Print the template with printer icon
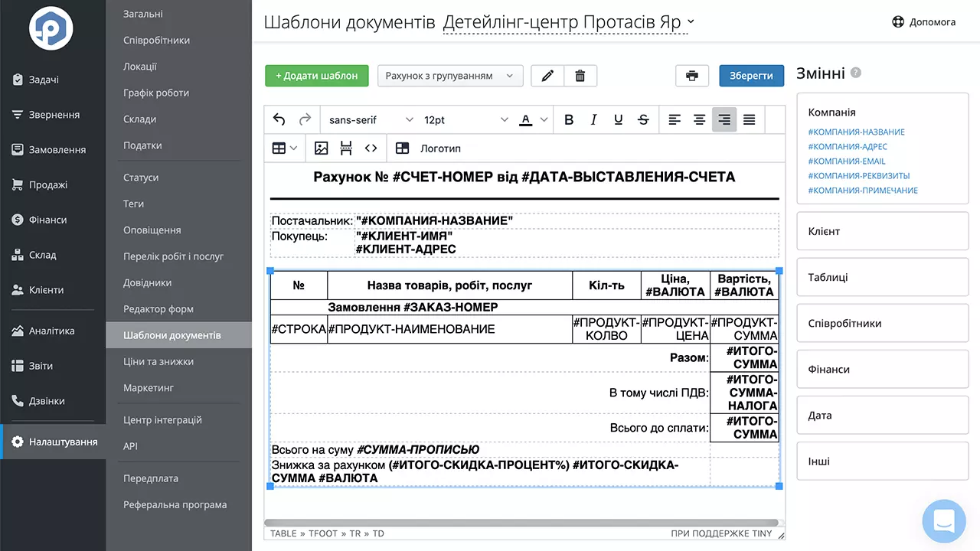980x551 pixels. tap(692, 76)
